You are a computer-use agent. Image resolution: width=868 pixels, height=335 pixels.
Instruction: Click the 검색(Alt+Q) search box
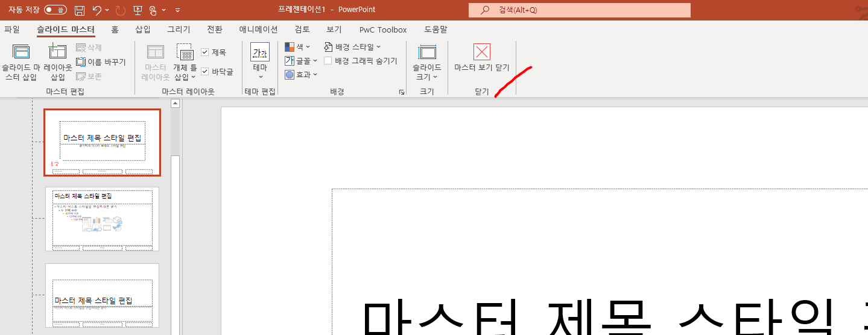coord(580,10)
